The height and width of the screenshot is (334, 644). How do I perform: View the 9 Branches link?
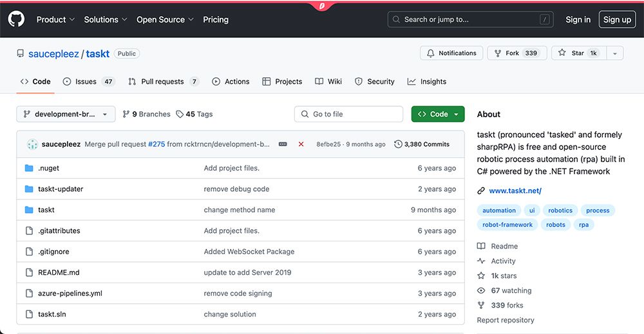(146, 114)
